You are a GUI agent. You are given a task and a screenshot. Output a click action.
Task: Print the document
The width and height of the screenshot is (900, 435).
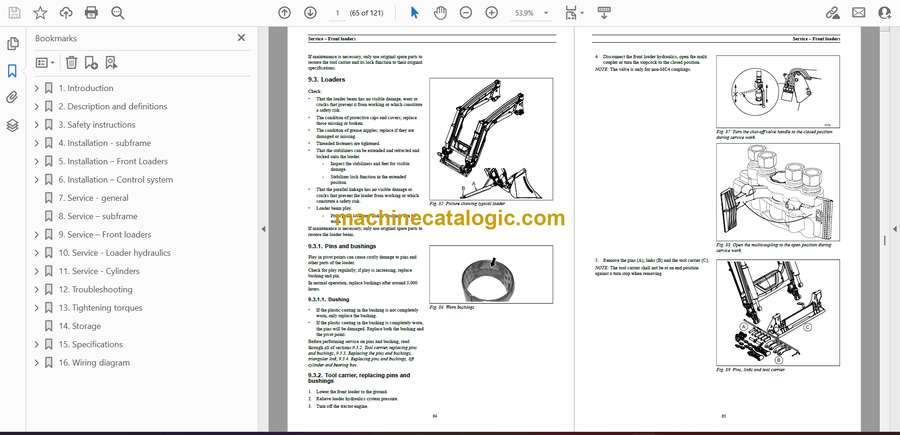click(x=91, y=13)
